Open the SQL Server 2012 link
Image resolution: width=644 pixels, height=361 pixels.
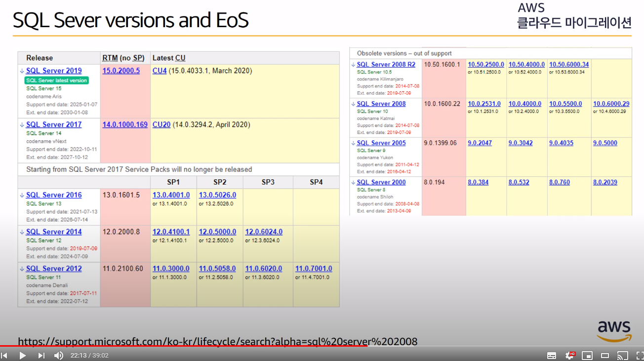(x=54, y=269)
